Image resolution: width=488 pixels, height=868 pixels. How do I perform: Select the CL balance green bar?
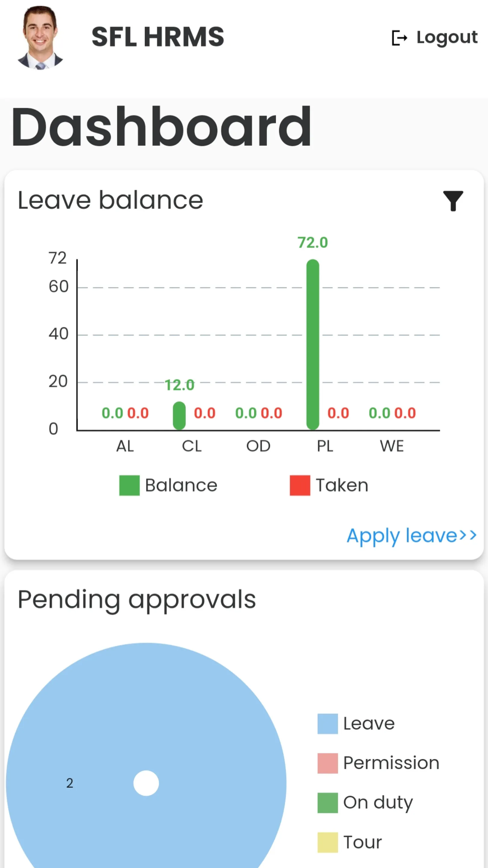tap(179, 416)
